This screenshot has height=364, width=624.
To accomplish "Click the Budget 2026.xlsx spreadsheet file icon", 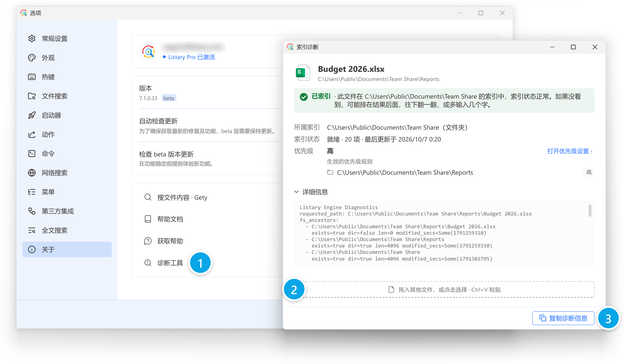I will (x=303, y=73).
